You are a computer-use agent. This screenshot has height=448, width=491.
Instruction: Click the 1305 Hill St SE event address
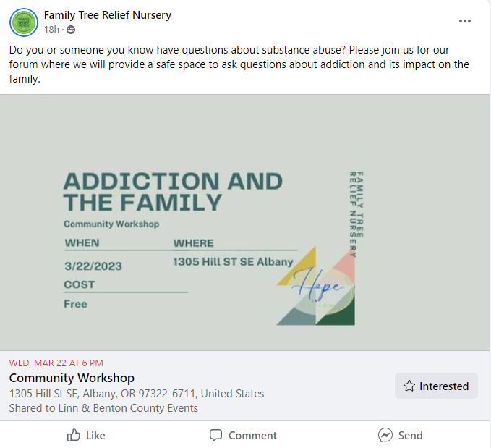click(137, 394)
